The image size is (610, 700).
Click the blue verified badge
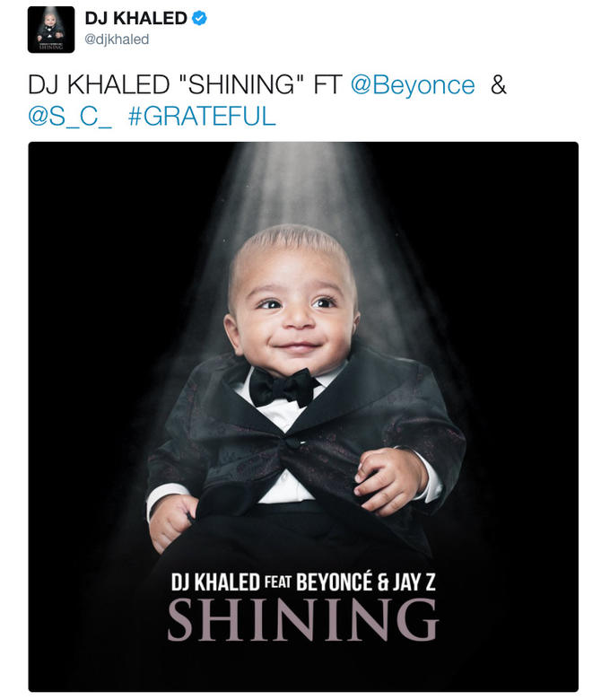tap(199, 18)
